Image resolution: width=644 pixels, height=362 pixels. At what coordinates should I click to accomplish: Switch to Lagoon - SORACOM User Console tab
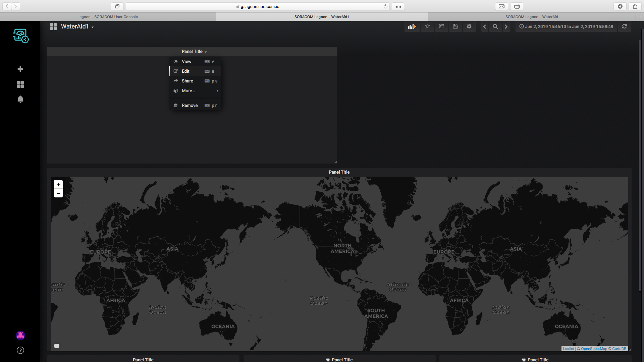point(108,17)
